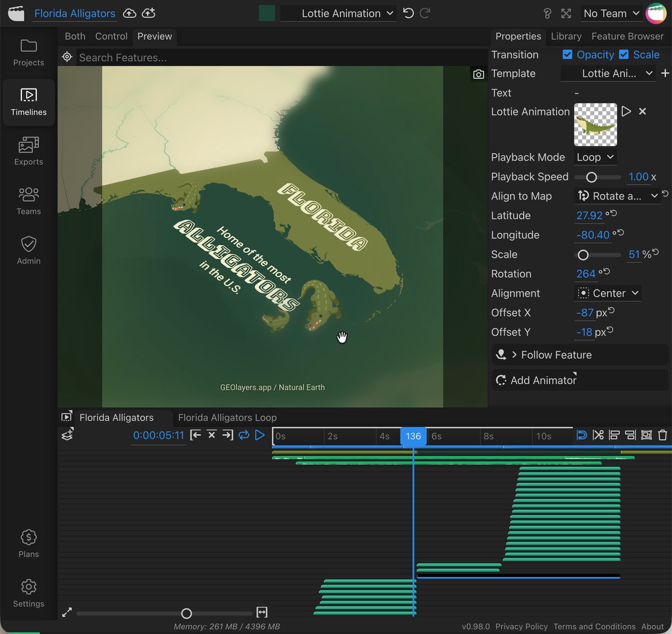The width and height of the screenshot is (672, 634).
Task: Open the Feature Browser tab
Action: click(627, 36)
